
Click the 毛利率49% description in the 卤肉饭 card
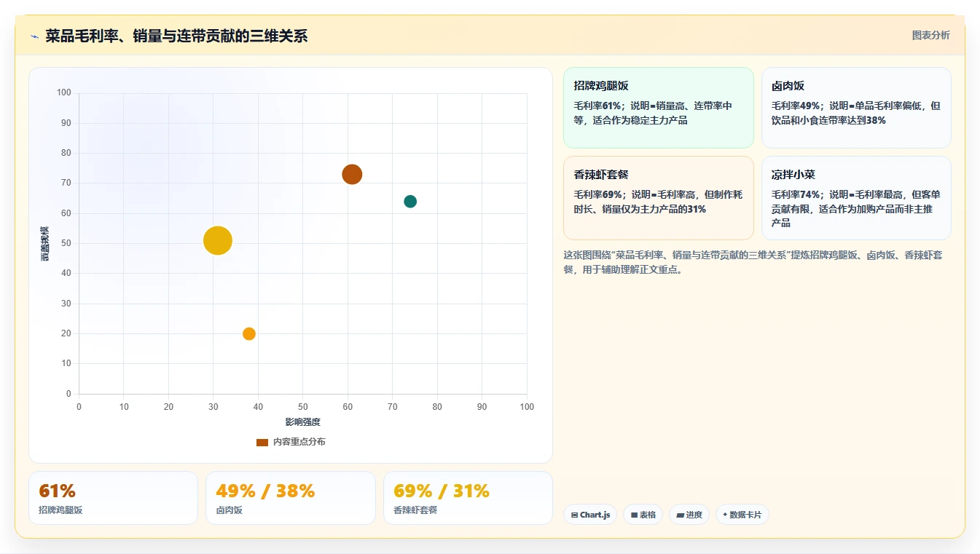856,113
